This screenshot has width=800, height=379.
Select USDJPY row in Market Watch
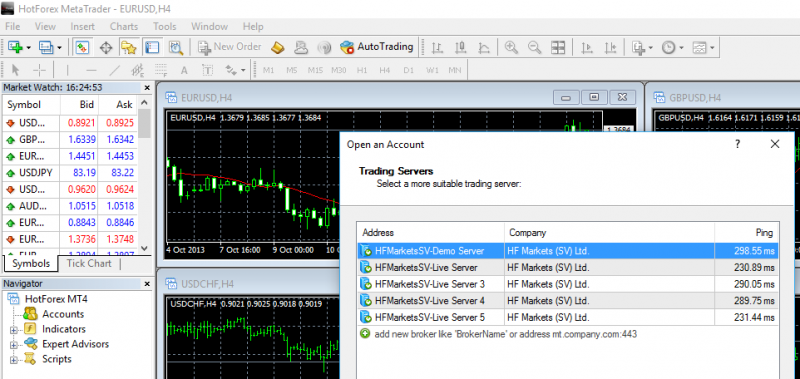[70, 173]
